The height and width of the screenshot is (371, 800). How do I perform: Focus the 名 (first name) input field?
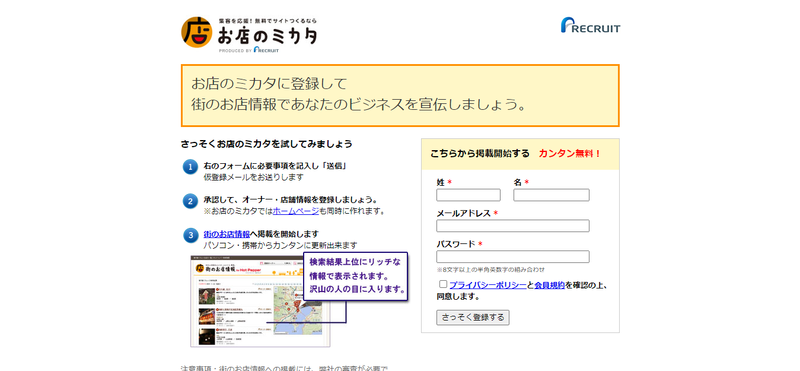(x=551, y=195)
